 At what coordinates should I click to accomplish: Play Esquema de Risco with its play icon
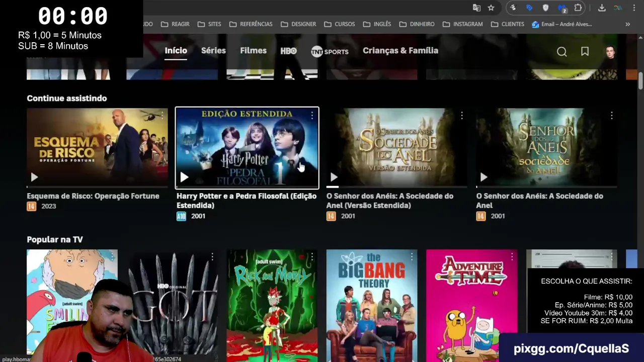[34, 177]
